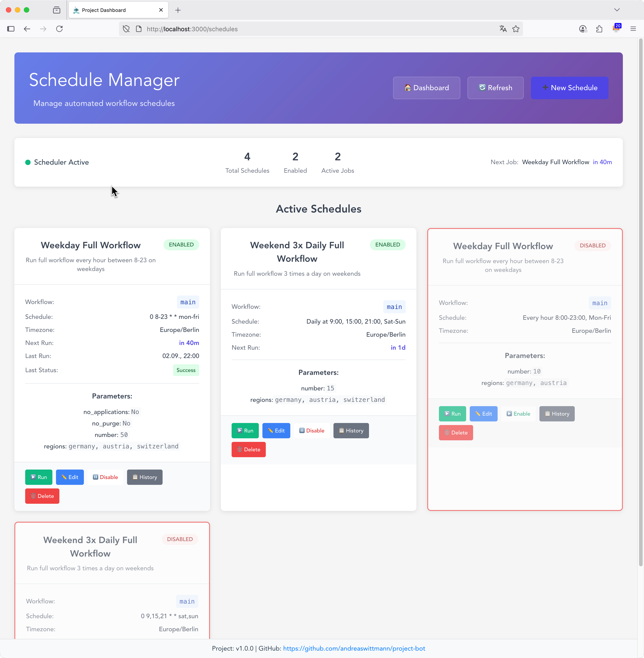Go back in browser history
644x658 pixels.
27,29
